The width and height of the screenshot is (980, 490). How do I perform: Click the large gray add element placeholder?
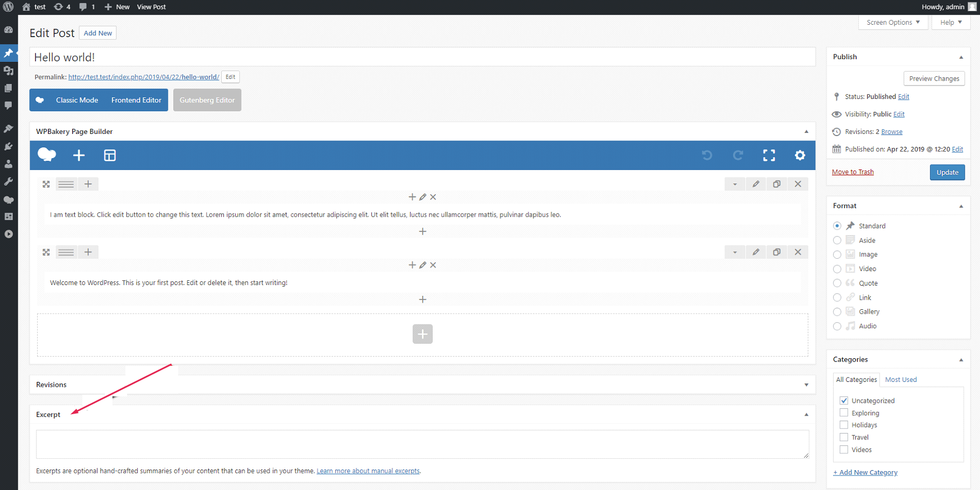[x=422, y=334]
